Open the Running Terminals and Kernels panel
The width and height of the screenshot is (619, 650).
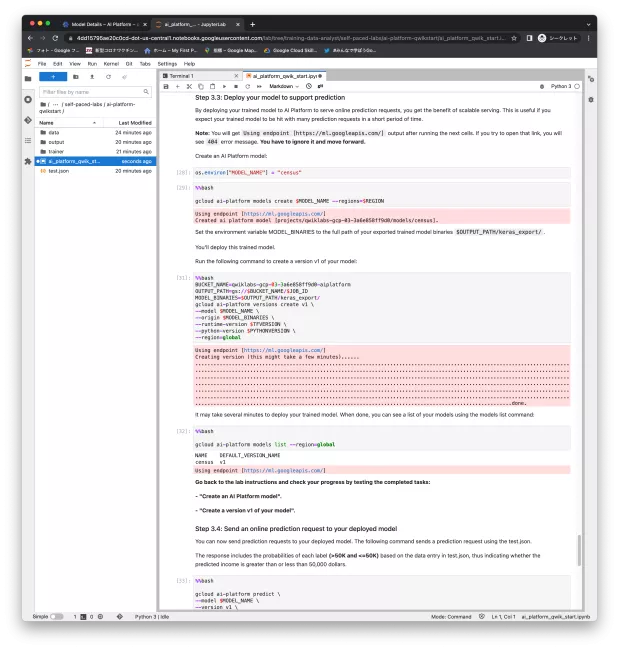(28, 99)
